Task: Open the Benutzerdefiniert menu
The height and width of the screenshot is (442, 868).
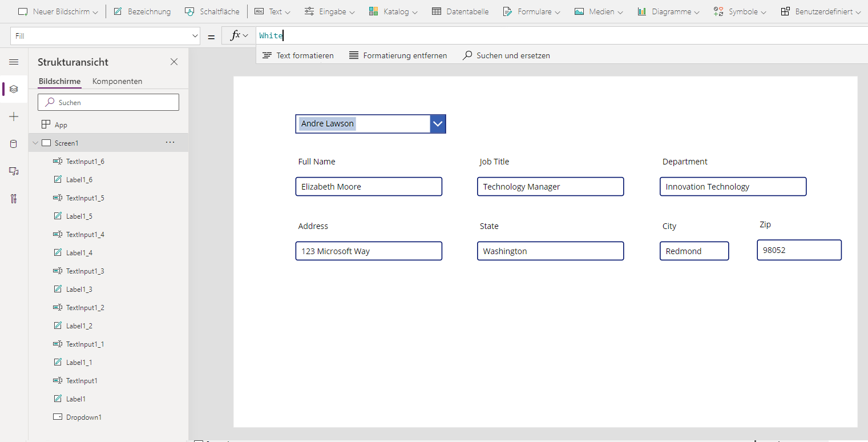Action: click(x=821, y=11)
